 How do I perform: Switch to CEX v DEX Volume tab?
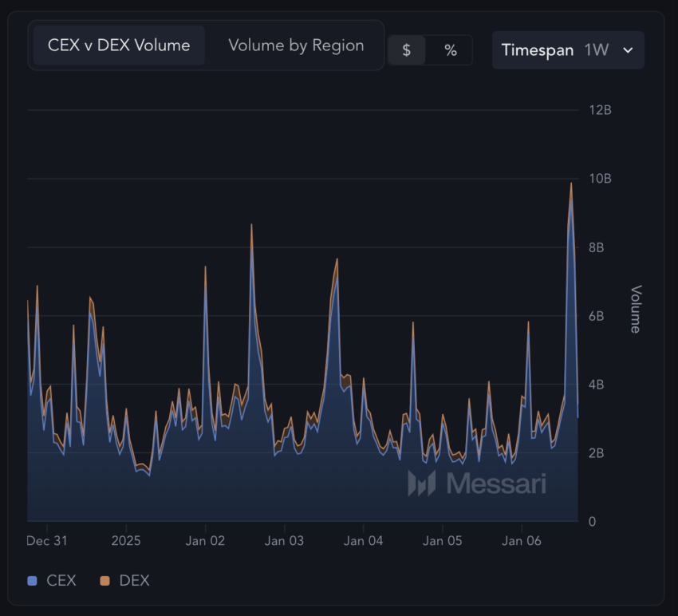coord(119,45)
